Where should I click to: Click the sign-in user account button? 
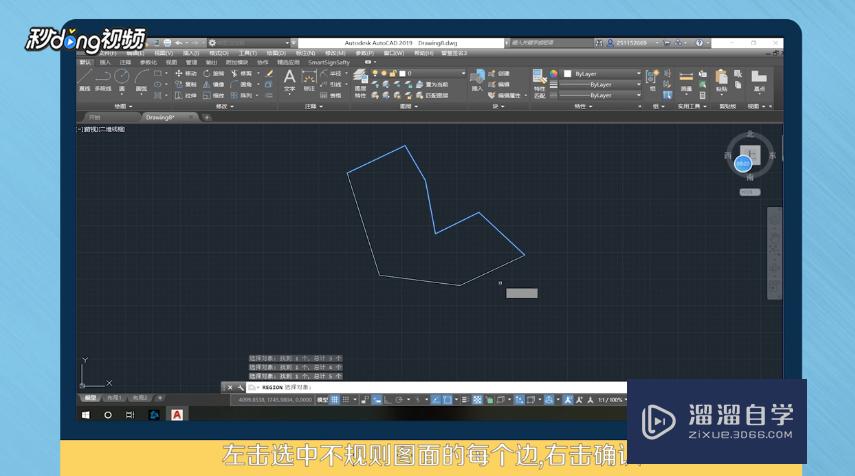[631, 43]
